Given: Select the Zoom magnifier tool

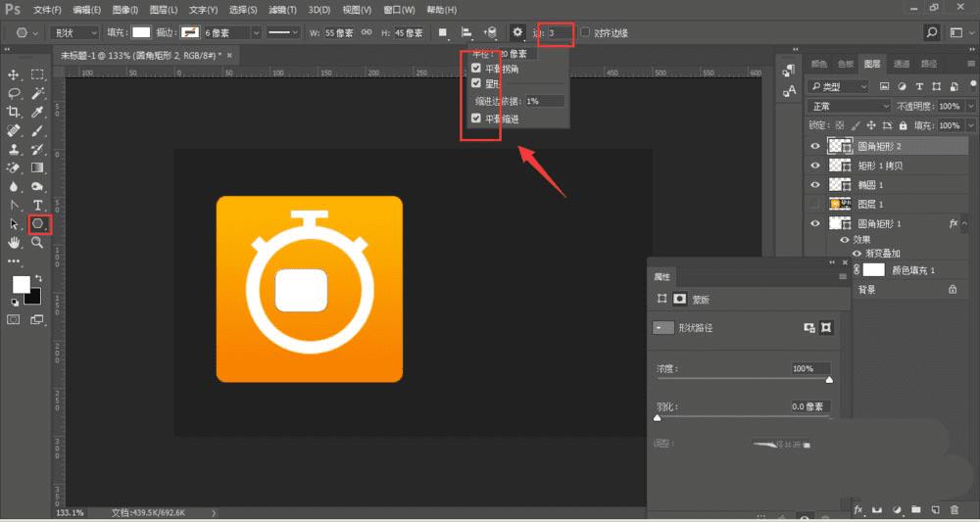Looking at the screenshot, I should 37,242.
